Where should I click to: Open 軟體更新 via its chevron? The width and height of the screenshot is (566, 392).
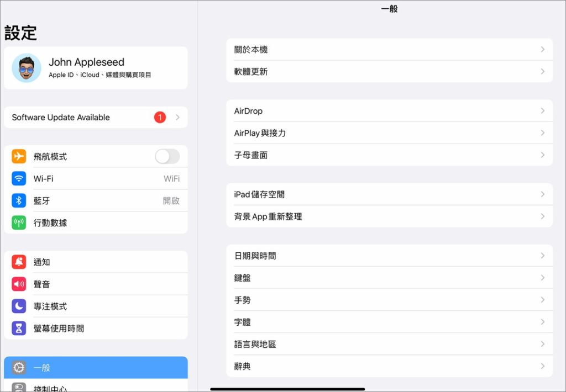click(543, 71)
